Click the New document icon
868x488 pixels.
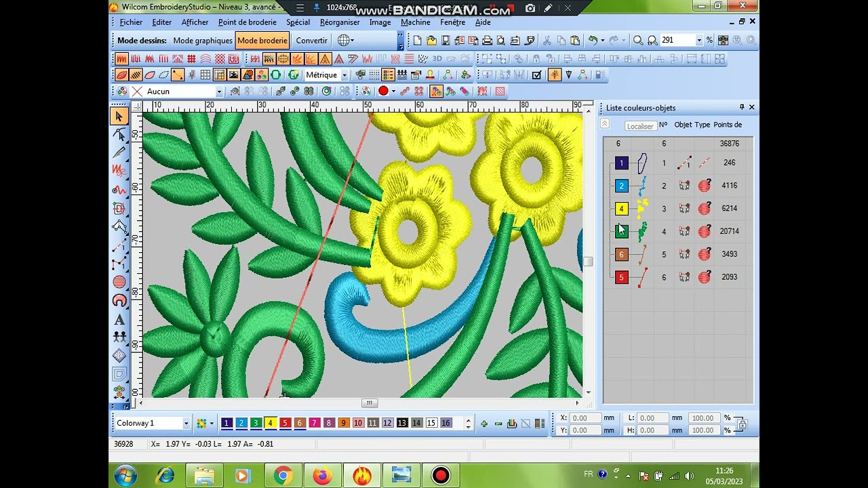click(418, 41)
